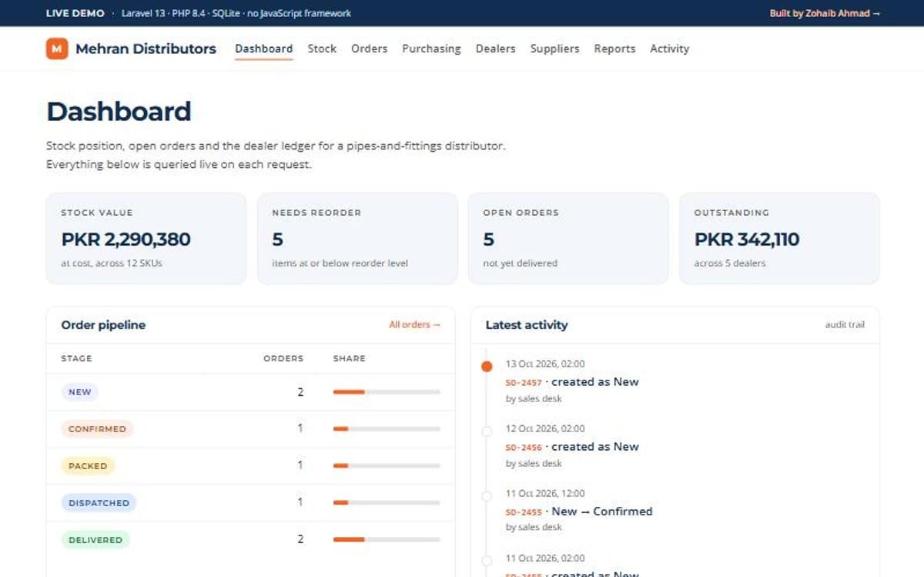Open the Mehran Distributors home link
Screen dimensions: 924x577
[x=131, y=49]
